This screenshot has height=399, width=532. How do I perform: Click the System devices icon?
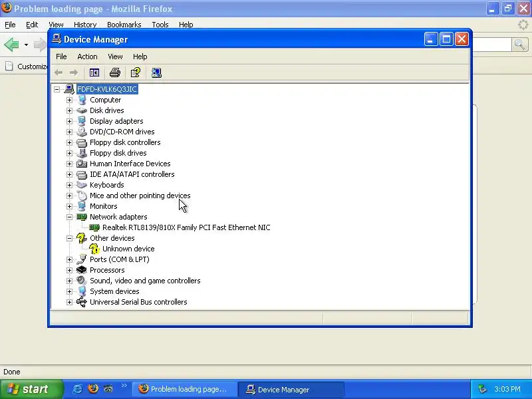coord(82,291)
